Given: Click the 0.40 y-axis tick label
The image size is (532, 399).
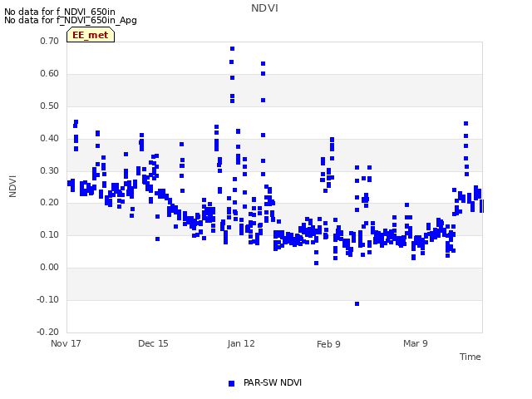Looking at the screenshot, I should (50, 139).
